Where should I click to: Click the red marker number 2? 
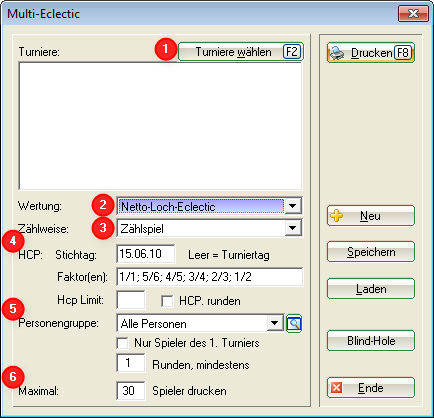[x=103, y=205]
